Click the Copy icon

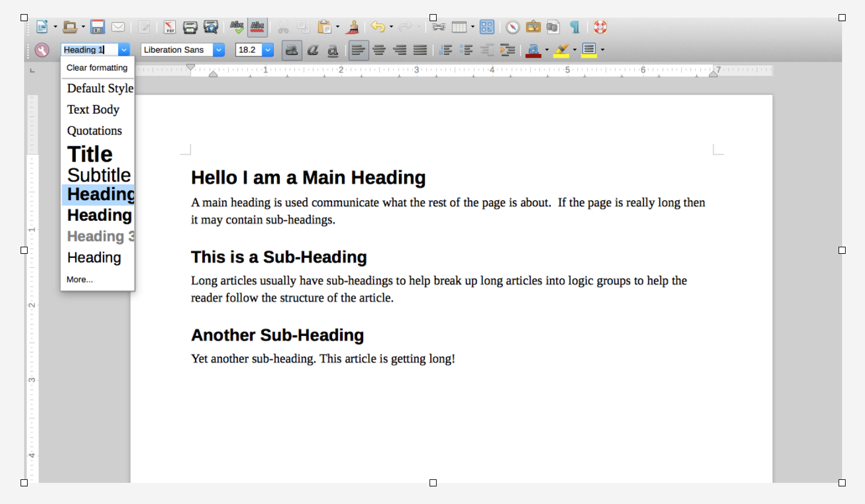(x=303, y=27)
